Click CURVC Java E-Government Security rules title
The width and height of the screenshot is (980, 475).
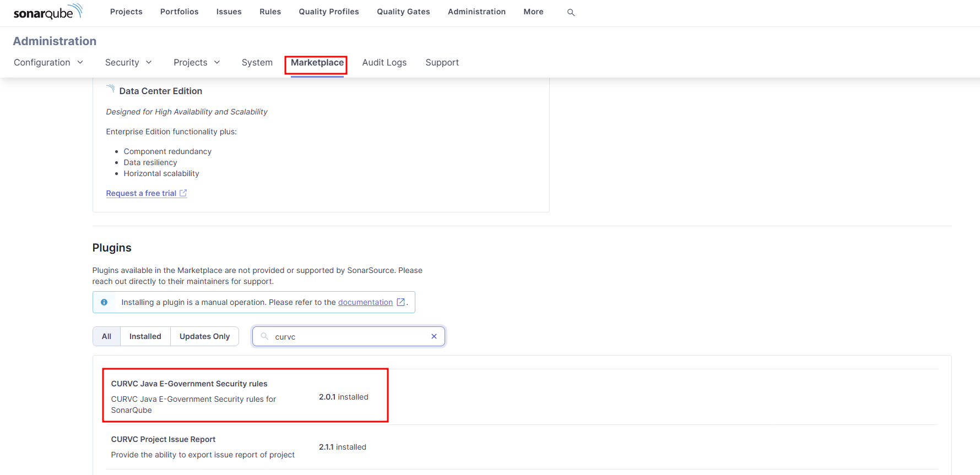tap(189, 384)
